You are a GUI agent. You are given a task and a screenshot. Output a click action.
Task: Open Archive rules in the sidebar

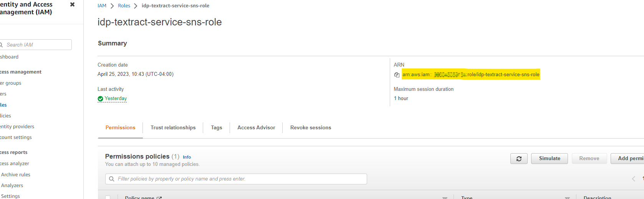pos(16,175)
